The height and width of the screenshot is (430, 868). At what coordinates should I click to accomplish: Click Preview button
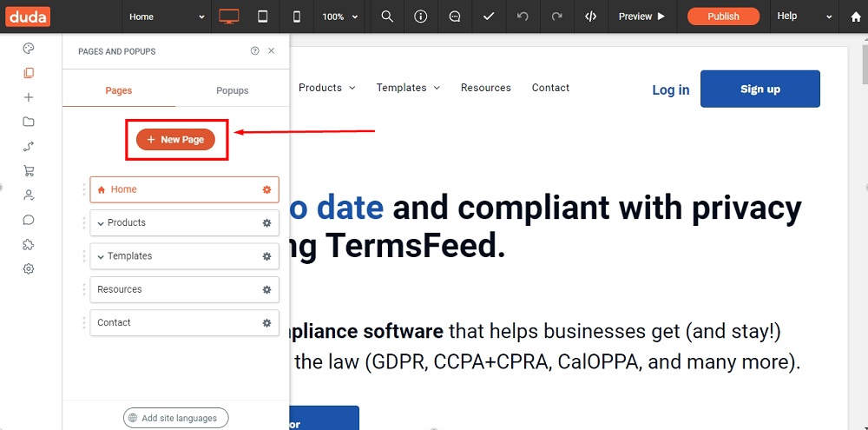[642, 17]
